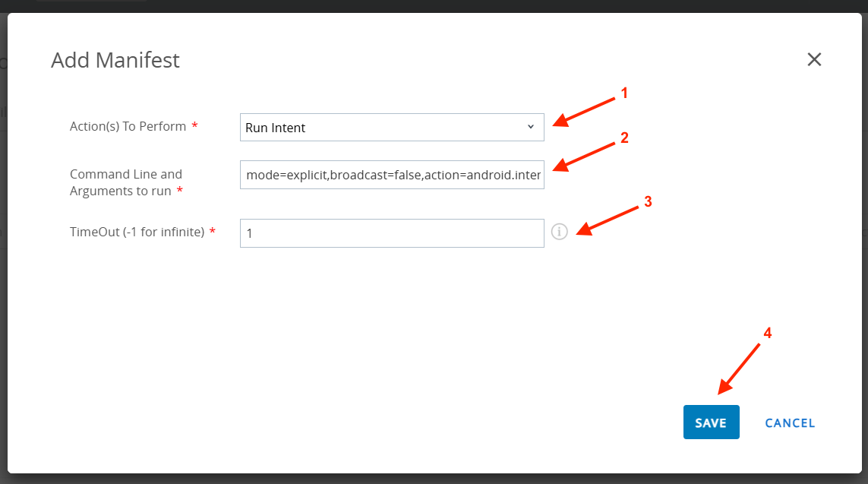Screen dimensions: 868x484
Task: Click into the TimeOut value field
Action: tap(392, 233)
